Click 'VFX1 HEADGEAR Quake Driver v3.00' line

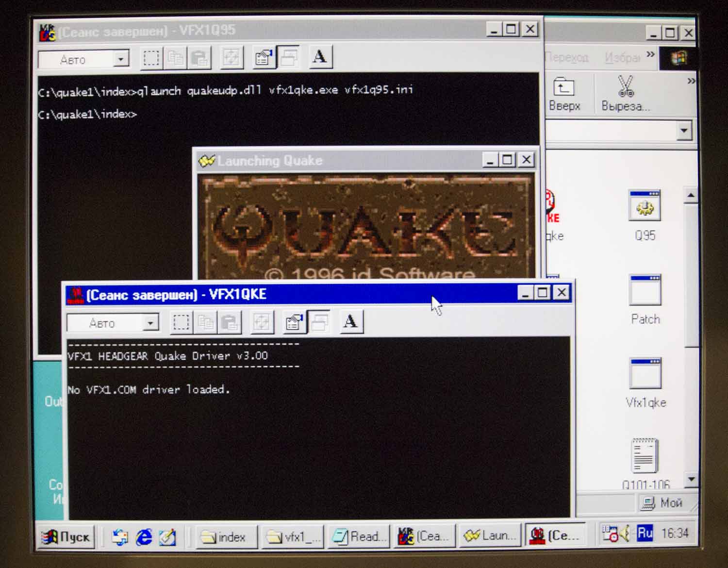tap(167, 356)
